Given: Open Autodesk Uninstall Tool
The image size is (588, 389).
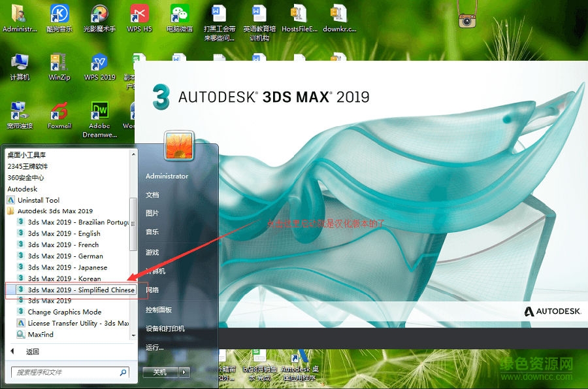Looking at the screenshot, I should 38,200.
